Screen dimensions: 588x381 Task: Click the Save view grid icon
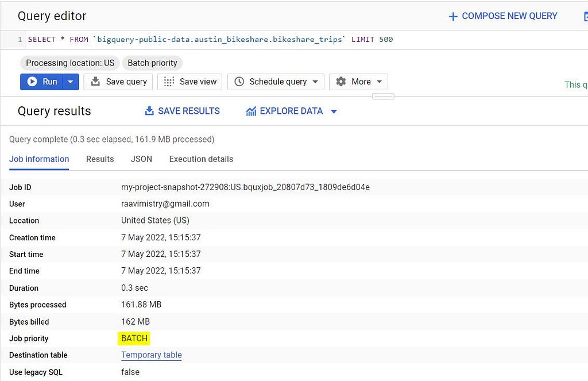(169, 82)
